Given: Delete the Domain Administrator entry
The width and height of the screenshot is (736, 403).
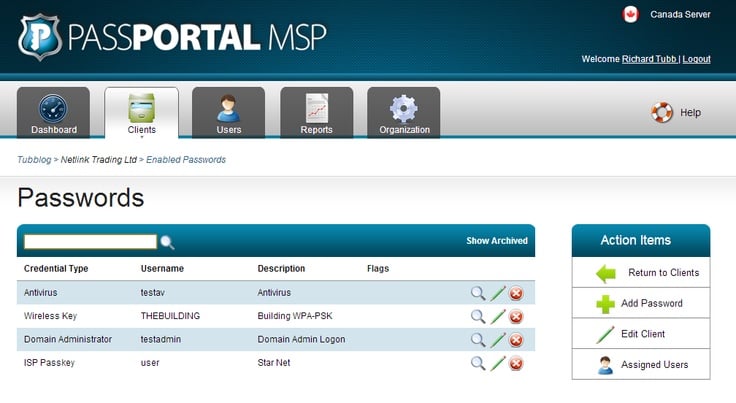Looking at the screenshot, I should pos(516,340).
